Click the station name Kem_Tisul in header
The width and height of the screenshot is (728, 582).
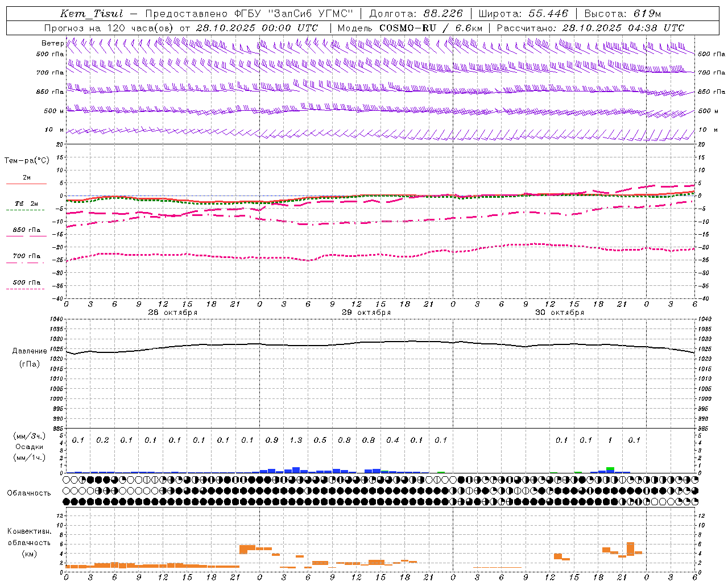tap(92, 14)
